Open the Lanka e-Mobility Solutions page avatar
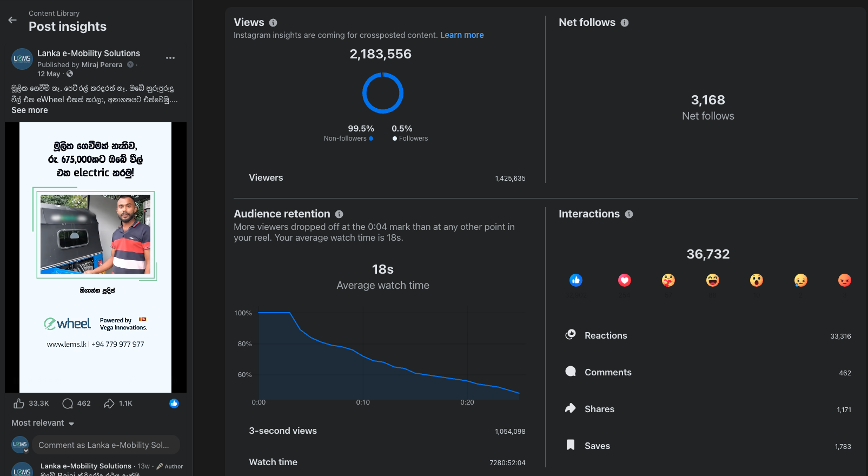The height and width of the screenshot is (476, 868). [22, 58]
